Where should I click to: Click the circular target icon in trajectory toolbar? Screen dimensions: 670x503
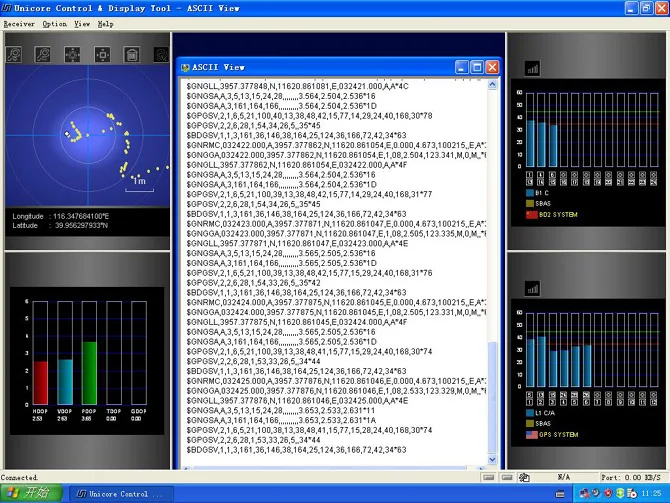161,54
